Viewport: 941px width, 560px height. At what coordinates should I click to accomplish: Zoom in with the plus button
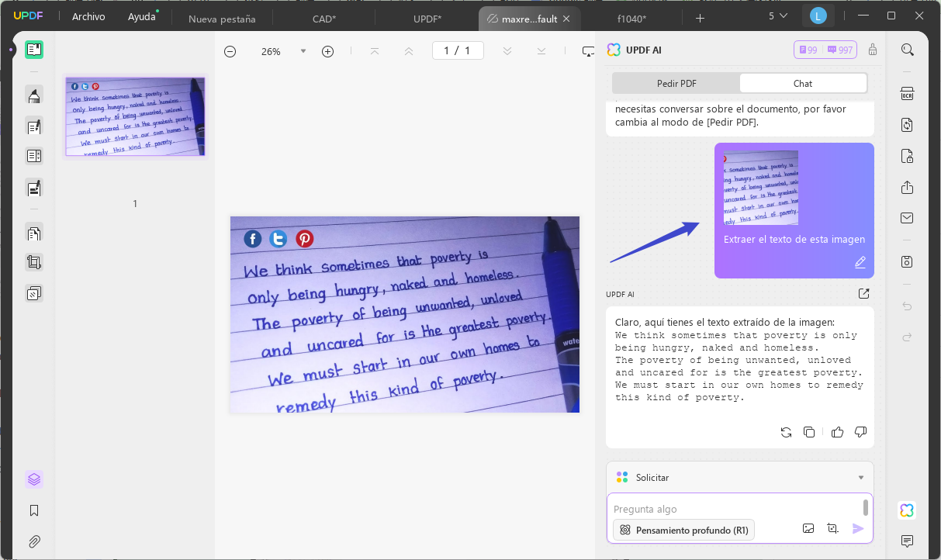point(327,51)
